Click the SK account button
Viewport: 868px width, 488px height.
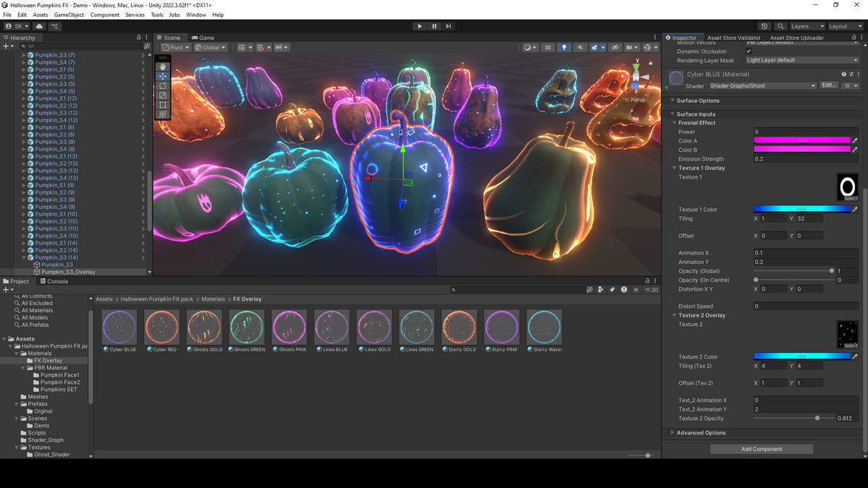(x=17, y=26)
